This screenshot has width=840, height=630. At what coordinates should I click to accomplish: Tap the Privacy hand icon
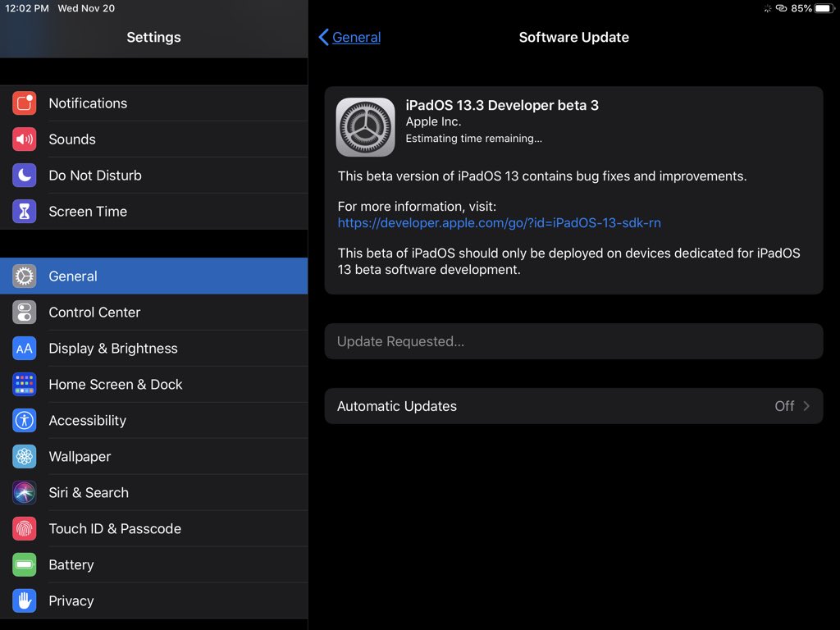click(x=25, y=601)
